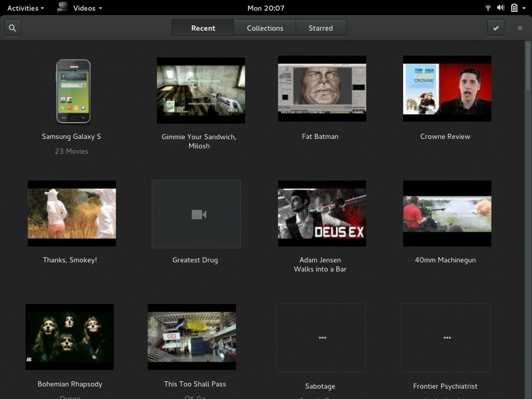This screenshot has width=532, height=399.
Task: Click the 'Fat Batman' title text
Action: (x=320, y=137)
